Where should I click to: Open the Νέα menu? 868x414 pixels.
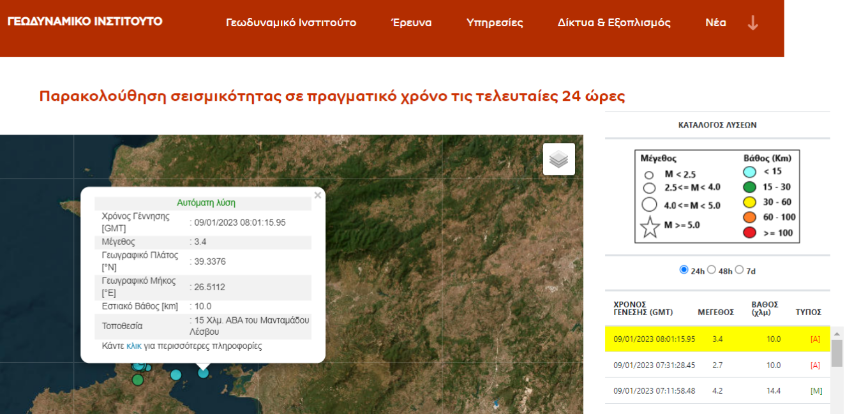715,23
